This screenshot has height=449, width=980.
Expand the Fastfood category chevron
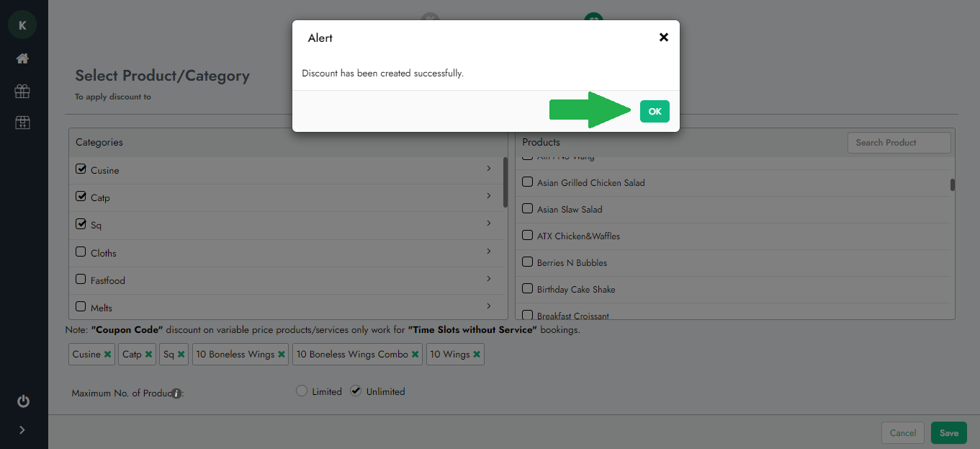pos(488,279)
